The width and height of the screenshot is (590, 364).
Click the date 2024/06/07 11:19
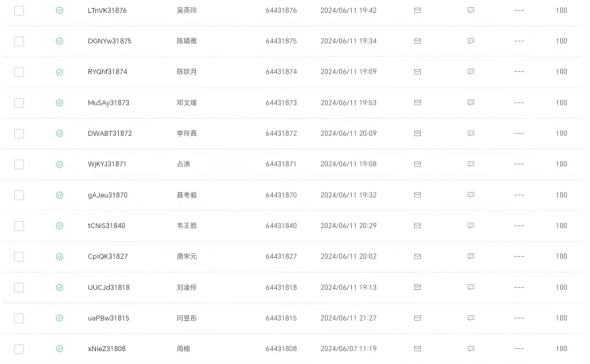click(x=348, y=349)
